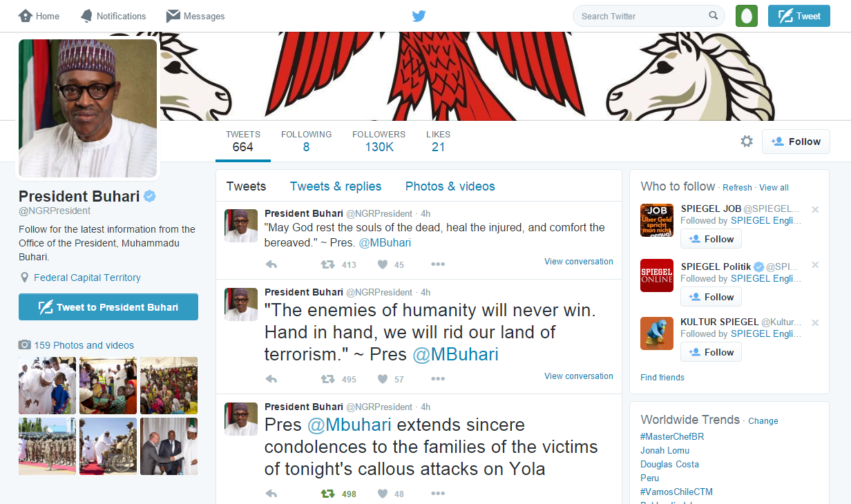Image resolution: width=851 pixels, height=504 pixels.
Task: Switch to the Photos & videos tab
Action: (450, 186)
